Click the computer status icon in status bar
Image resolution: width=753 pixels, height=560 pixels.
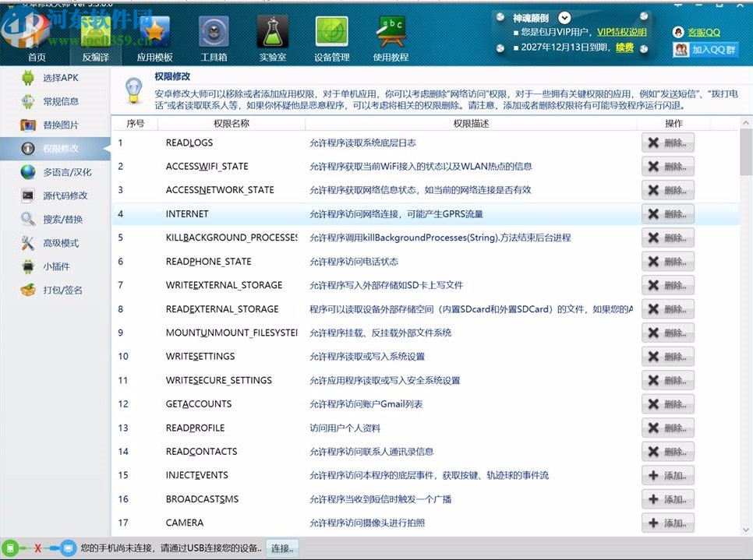tap(68, 548)
